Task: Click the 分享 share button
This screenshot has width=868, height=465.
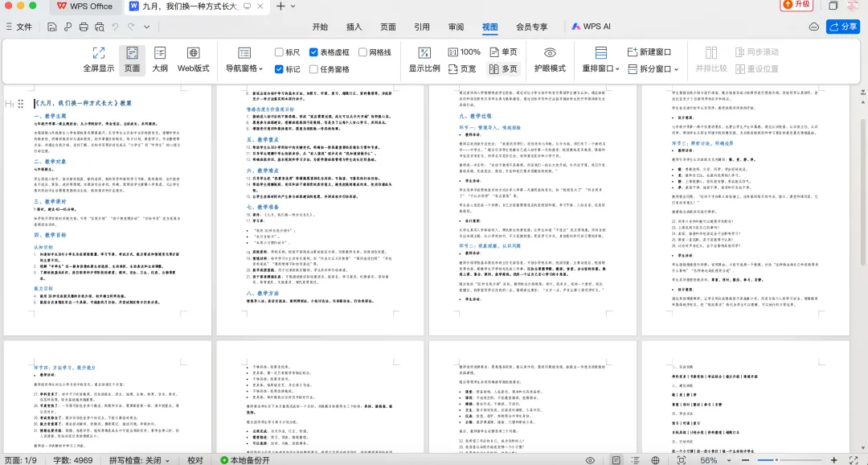Action: tap(842, 27)
